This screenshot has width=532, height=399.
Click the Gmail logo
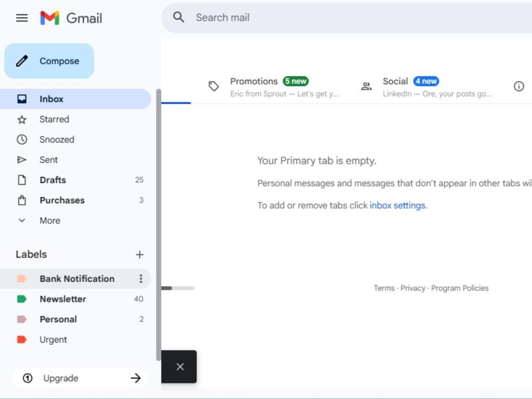tap(71, 18)
